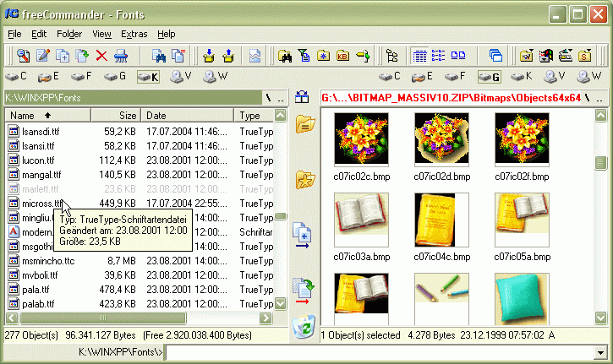Open the favorites folder star icon
Screen dimensions: 613x364
(303, 179)
